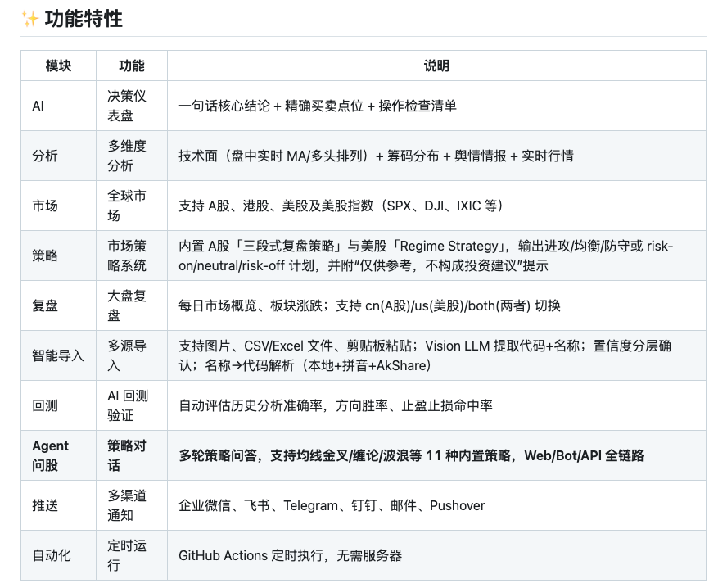Click the 功能特性 heading text

(84, 19)
